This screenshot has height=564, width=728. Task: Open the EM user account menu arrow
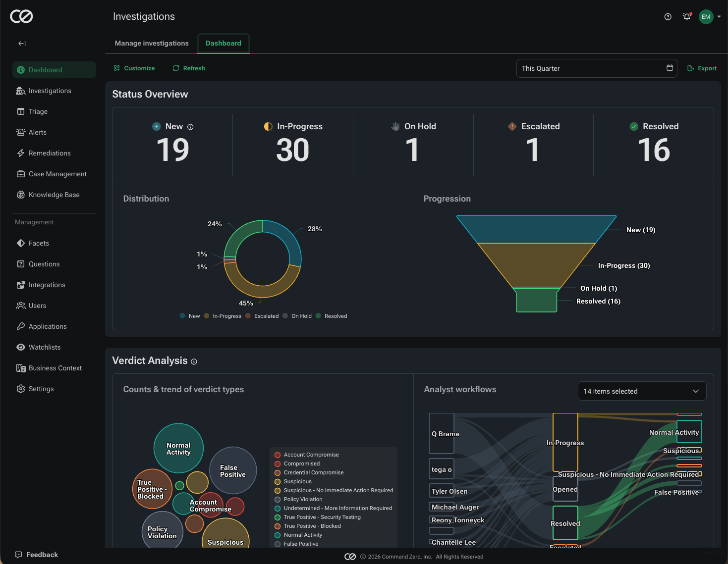719,17
